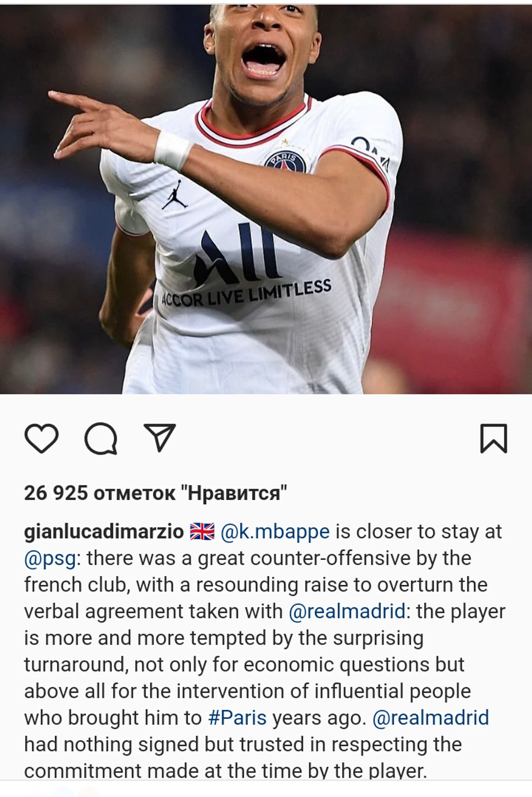
Task: Open the @realmadrid mention after 'years ago.'
Action: (x=431, y=718)
